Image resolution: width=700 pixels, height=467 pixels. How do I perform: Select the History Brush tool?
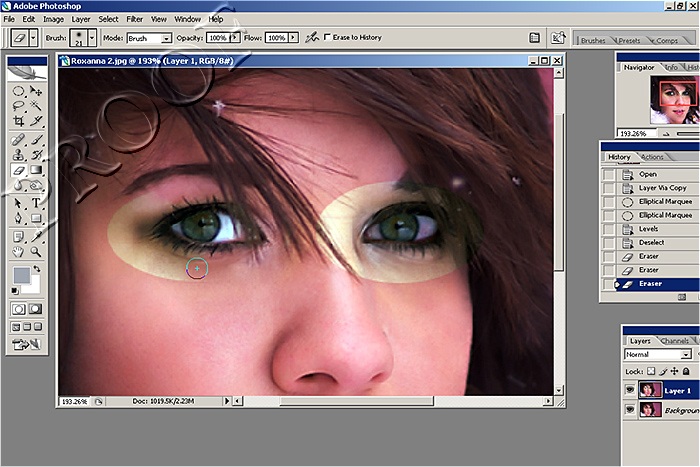[x=36, y=155]
